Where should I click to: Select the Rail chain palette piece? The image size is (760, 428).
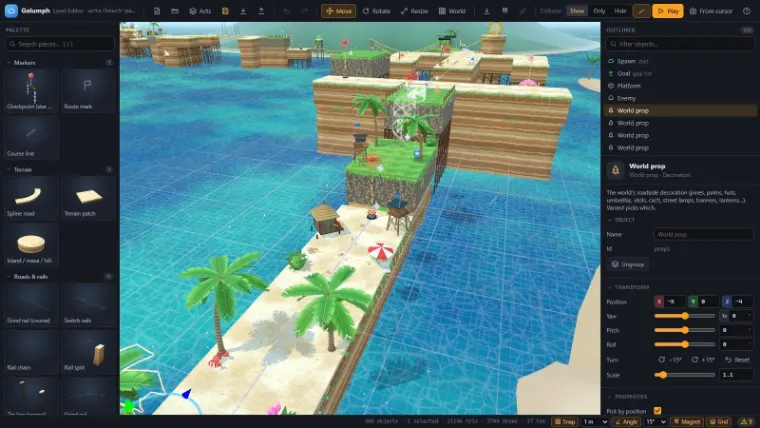tap(31, 351)
